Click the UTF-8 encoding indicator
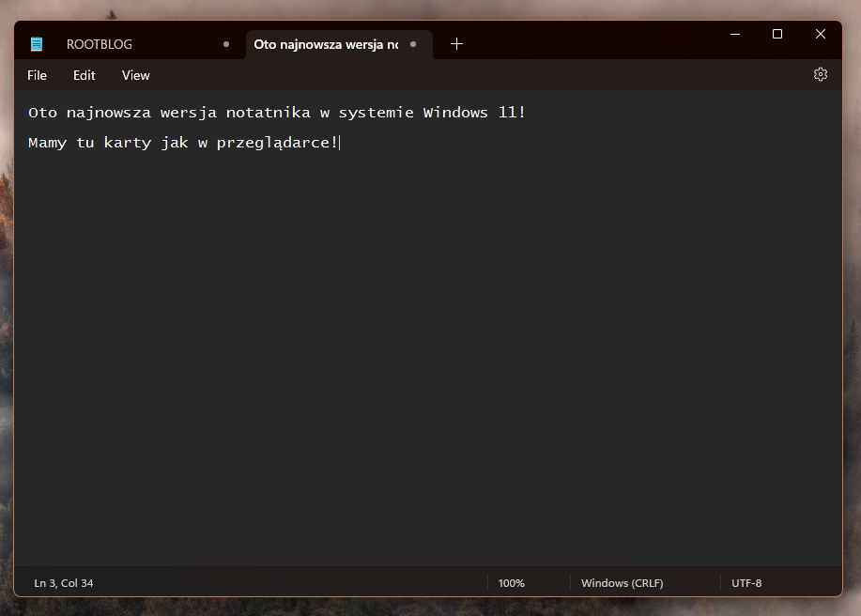This screenshot has height=616, width=861. pos(746,583)
